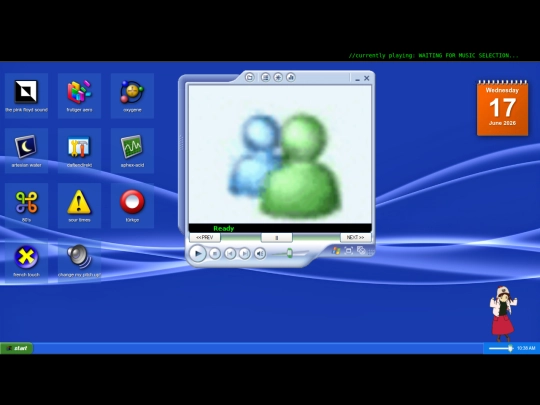540x405 pixels.
Task: Open the 'change my pitch up!' speaker icon
Action: tap(79, 260)
